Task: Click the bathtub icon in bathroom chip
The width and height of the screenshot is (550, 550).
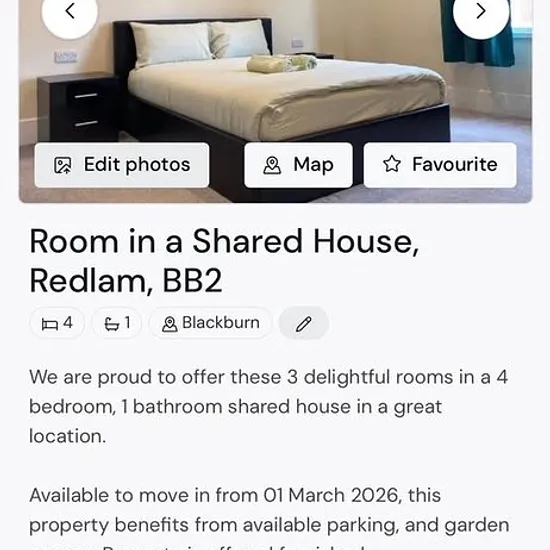Action: point(112,324)
